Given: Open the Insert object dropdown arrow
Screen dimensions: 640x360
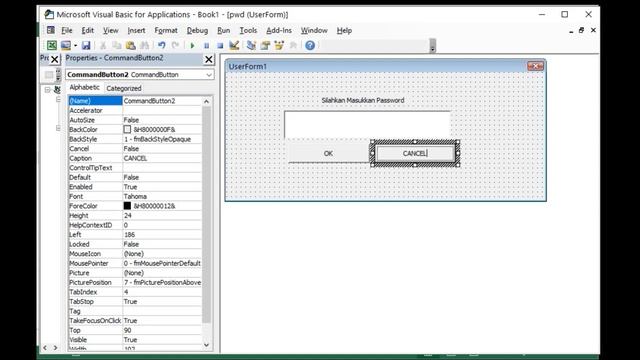Looking at the screenshot, I should point(76,45).
